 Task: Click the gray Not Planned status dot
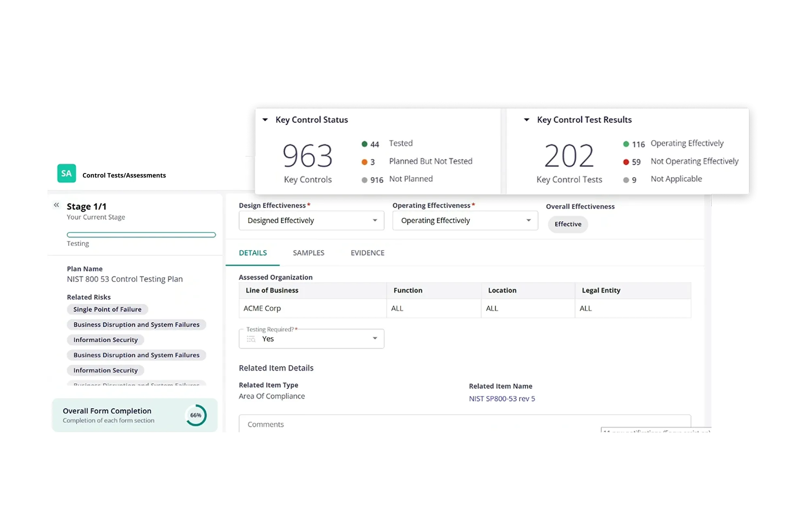point(364,180)
